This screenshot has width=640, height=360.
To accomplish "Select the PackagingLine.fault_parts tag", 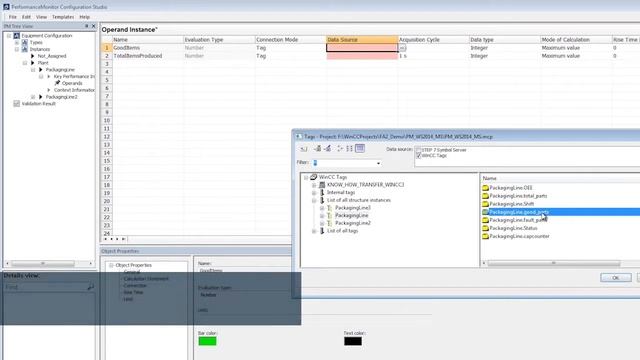I will click(518, 220).
